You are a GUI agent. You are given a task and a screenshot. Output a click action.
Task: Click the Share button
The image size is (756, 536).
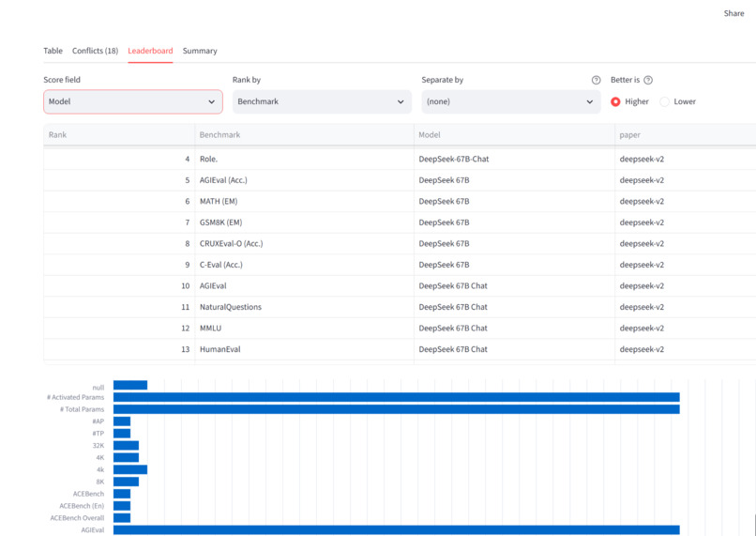pos(733,13)
